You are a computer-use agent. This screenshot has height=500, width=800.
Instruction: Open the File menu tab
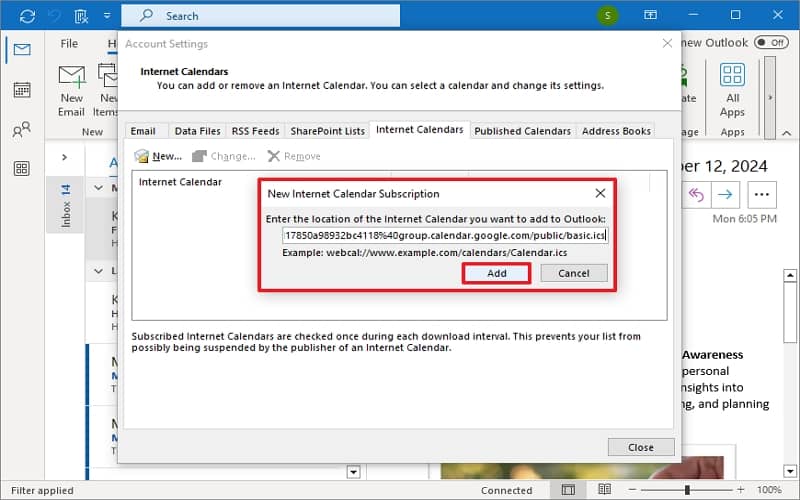69,44
